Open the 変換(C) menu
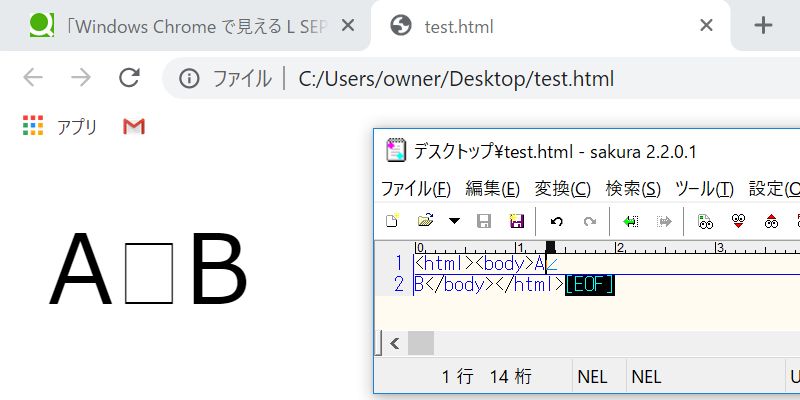 tap(562, 189)
